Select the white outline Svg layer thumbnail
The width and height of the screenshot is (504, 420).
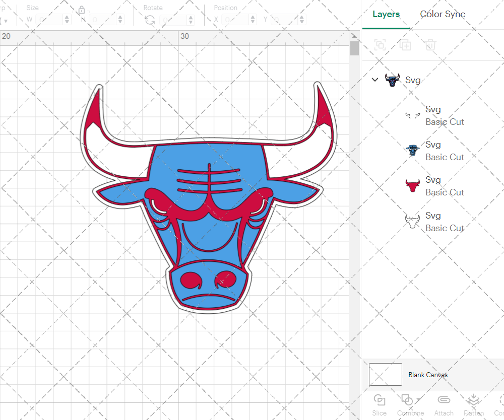tap(412, 221)
